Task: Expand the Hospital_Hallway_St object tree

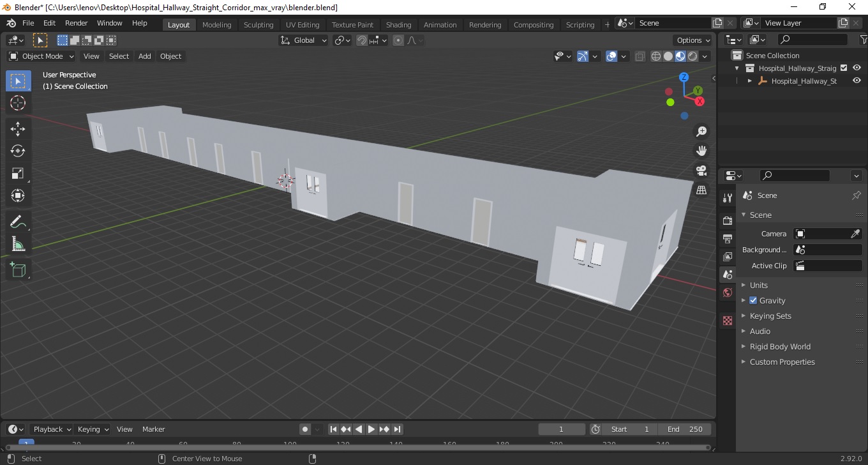Action: click(x=750, y=81)
